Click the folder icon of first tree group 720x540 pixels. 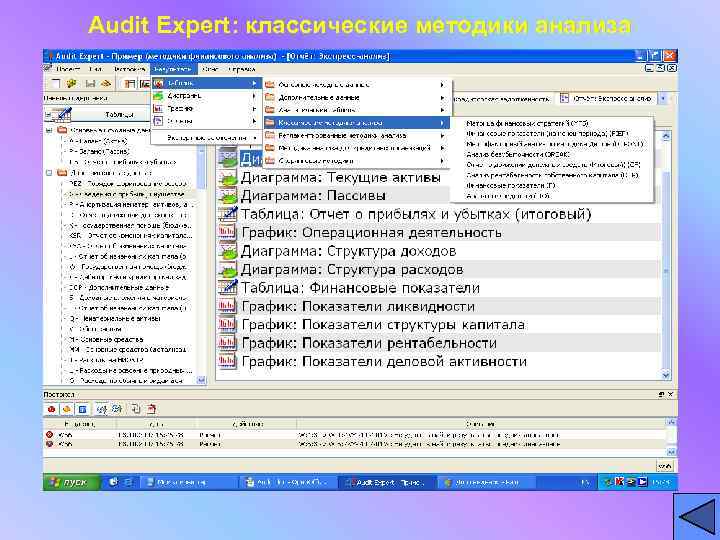click(x=62, y=130)
